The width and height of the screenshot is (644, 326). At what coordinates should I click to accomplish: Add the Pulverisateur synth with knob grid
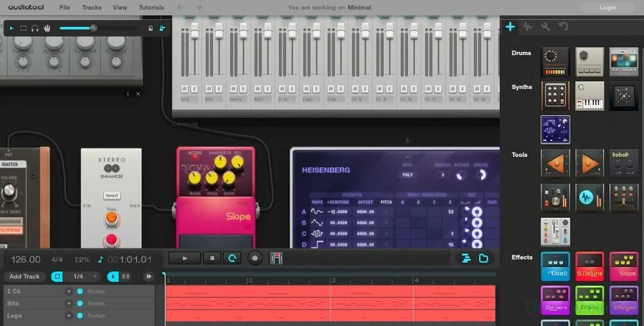(555, 96)
